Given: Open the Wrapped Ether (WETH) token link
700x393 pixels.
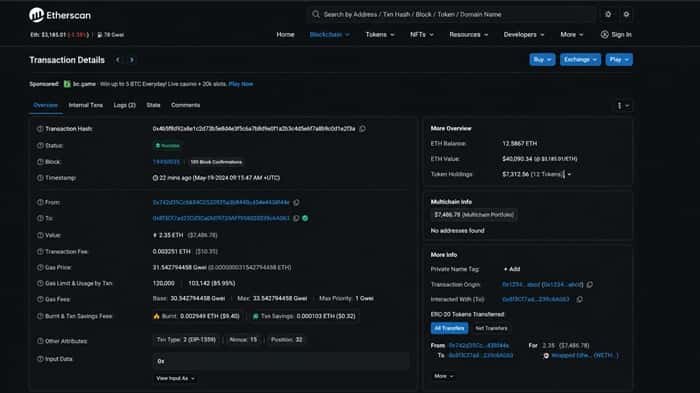Looking at the screenshot, I should (x=585, y=355).
